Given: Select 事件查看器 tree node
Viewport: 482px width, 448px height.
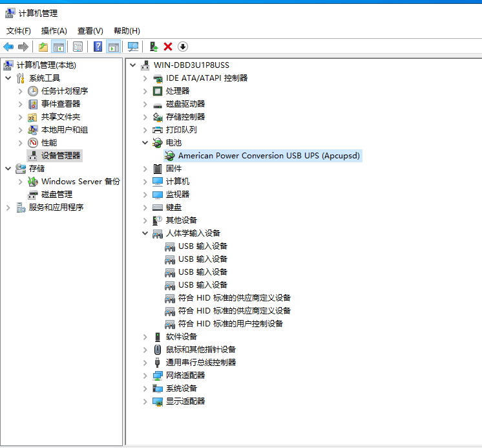Looking at the screenshot, I should click(61, 104).
